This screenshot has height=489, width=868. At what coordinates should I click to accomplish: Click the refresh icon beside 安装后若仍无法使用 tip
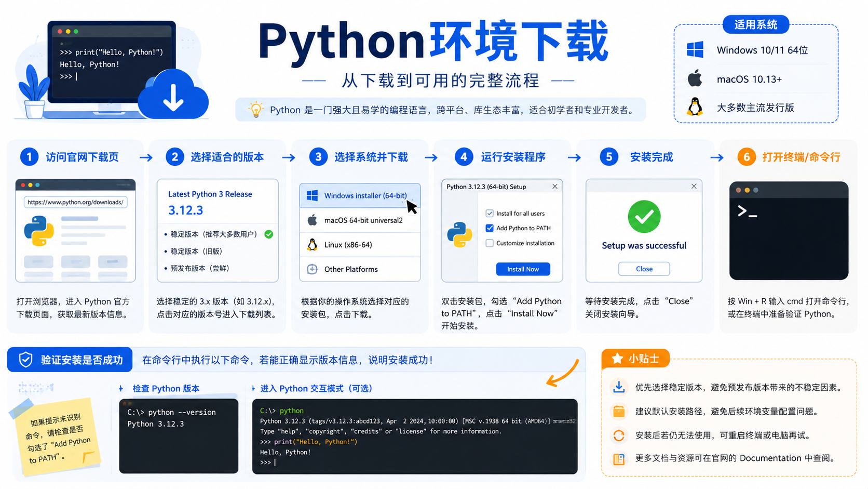(619, 435)
